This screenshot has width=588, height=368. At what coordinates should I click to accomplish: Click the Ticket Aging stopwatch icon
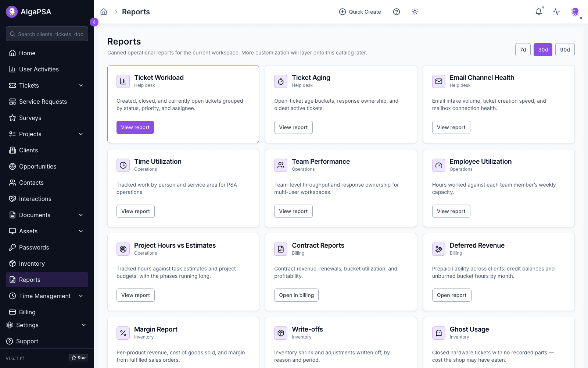[x=281, y=81]
